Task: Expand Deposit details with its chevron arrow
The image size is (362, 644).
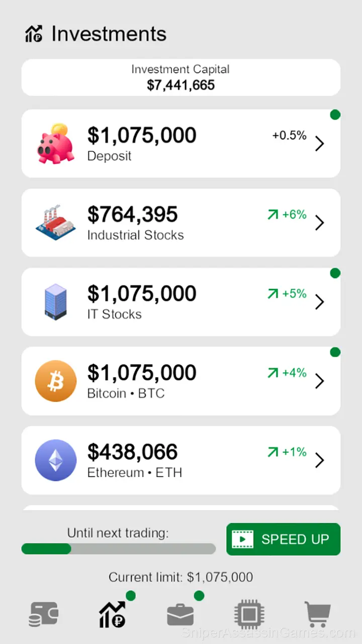Action: (320, 144)
